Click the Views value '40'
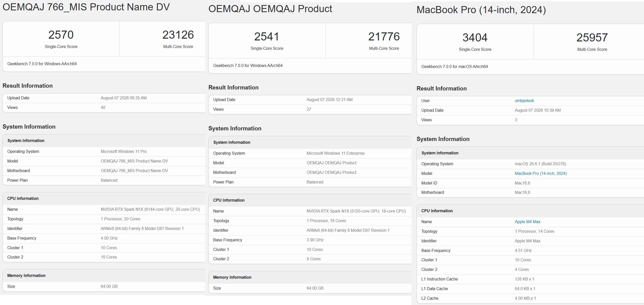 pos(103,107)
